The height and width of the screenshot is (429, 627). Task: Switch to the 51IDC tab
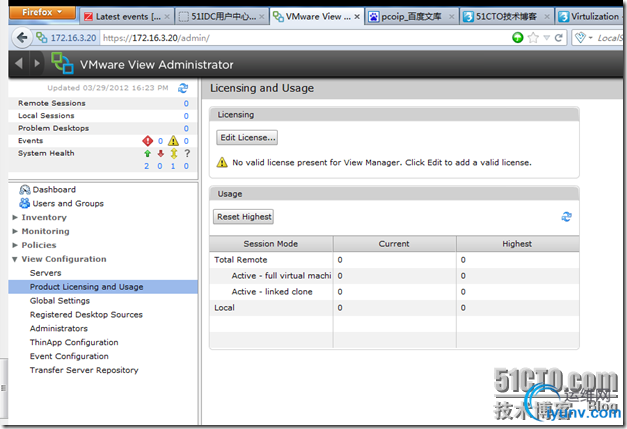click(222, 17)
